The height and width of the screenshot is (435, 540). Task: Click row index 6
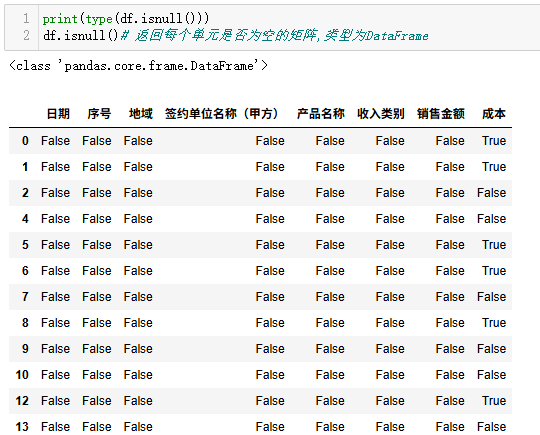[25, 271]
